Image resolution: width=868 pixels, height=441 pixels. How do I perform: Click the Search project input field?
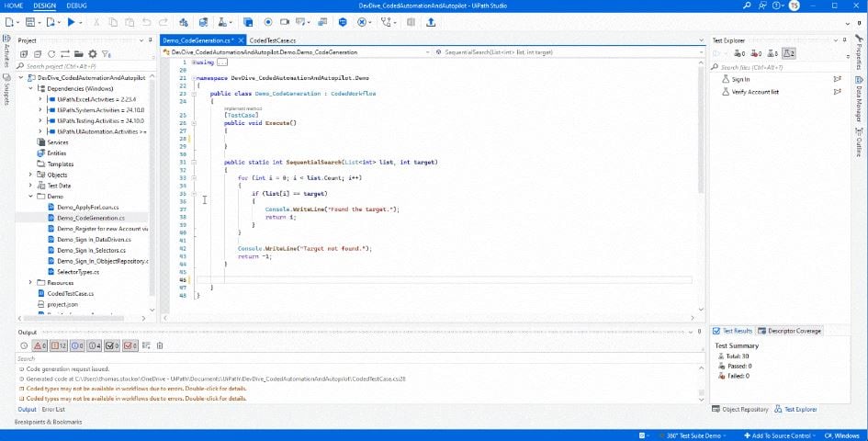pos(85,66)
